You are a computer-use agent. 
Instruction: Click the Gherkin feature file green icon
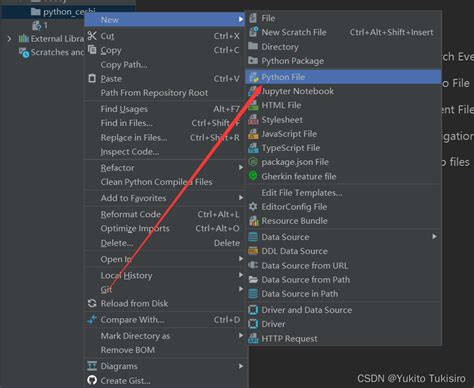(253, 176)
